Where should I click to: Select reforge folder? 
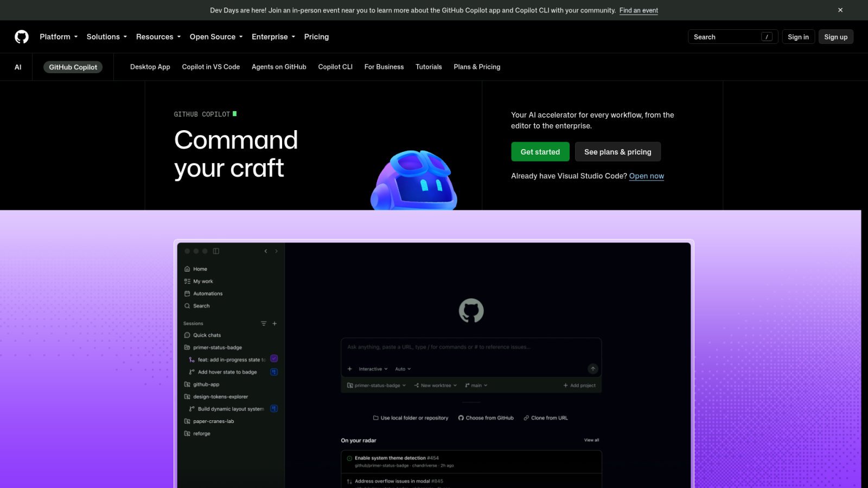click(x=197, y=434)
